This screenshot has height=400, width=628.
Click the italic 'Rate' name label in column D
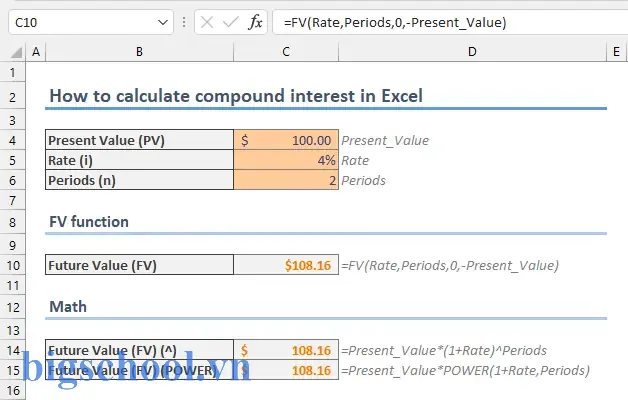(x=355, y=161)
